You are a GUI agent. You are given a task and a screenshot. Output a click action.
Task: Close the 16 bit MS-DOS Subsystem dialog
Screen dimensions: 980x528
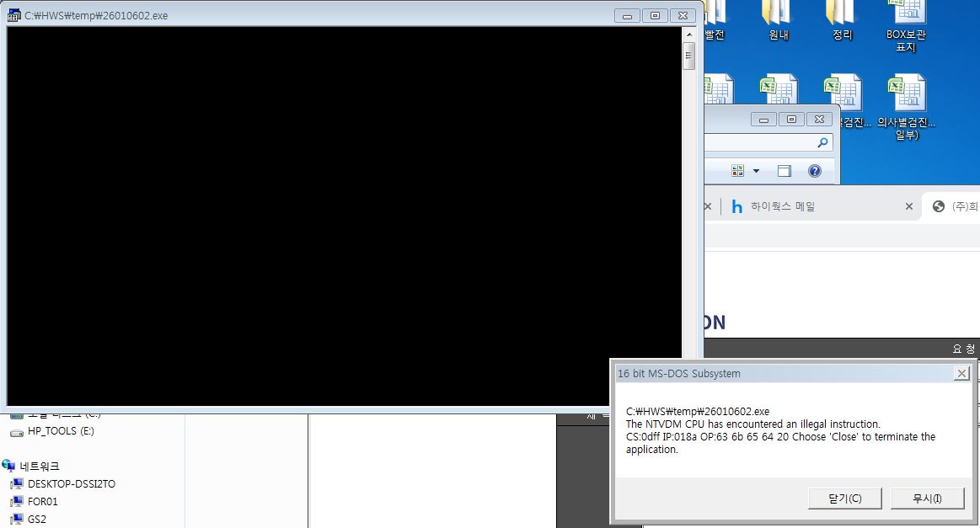[x=961, y=373]
